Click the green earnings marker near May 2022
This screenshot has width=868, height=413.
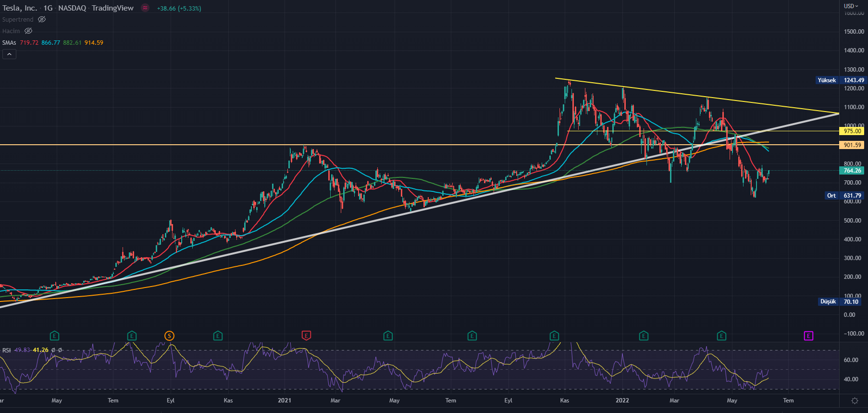coord(721,336)
